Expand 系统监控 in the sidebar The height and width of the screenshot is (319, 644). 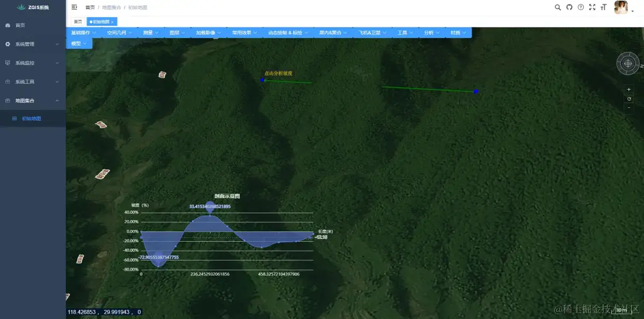tap(33, 63)
